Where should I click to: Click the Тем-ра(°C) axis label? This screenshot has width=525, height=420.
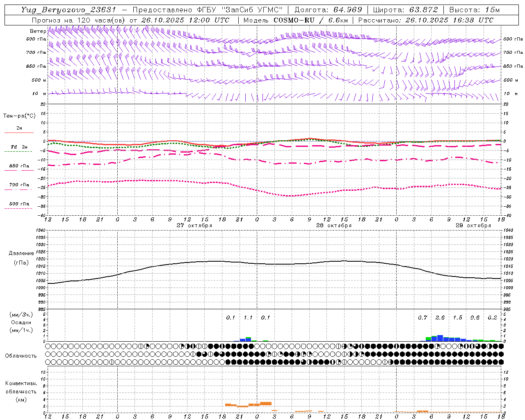(x=19, y=116)
